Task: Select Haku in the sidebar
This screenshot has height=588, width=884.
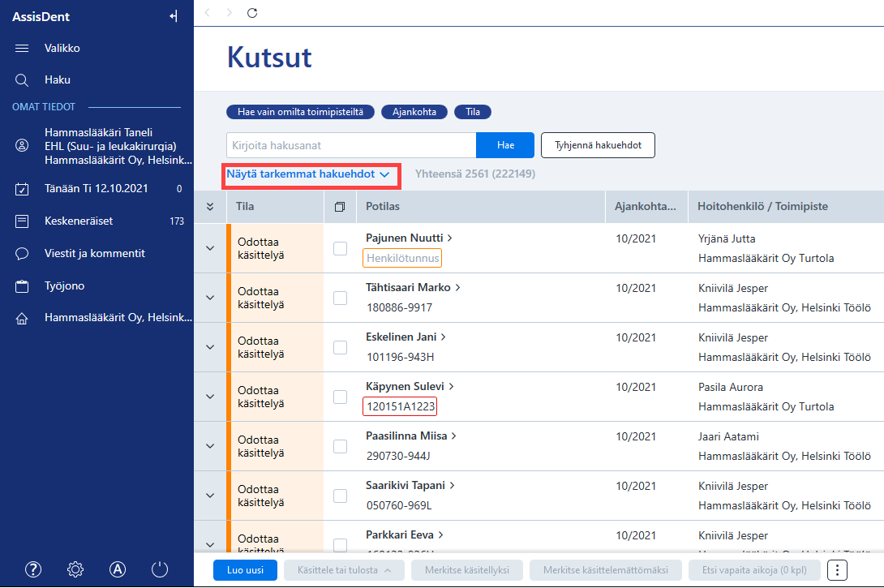Action: point(58,80)
